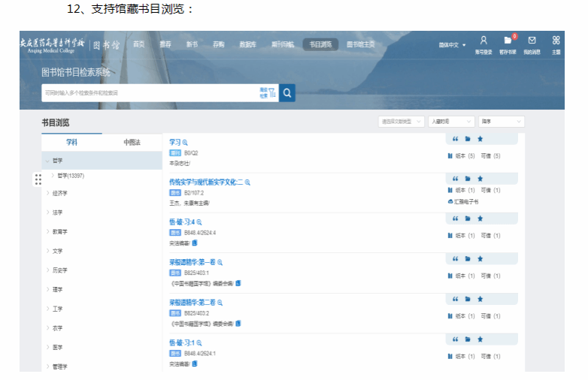Open the temporary bookshelf (暂存书架) folder icon
The image size is (588, 380).
[x=508, y=41]
